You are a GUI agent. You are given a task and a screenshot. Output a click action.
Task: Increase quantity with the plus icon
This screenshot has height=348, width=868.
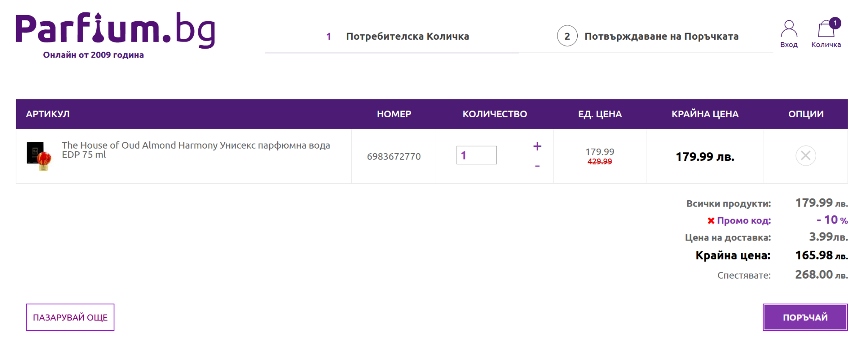pyautogui.click(x=537, y=146)
